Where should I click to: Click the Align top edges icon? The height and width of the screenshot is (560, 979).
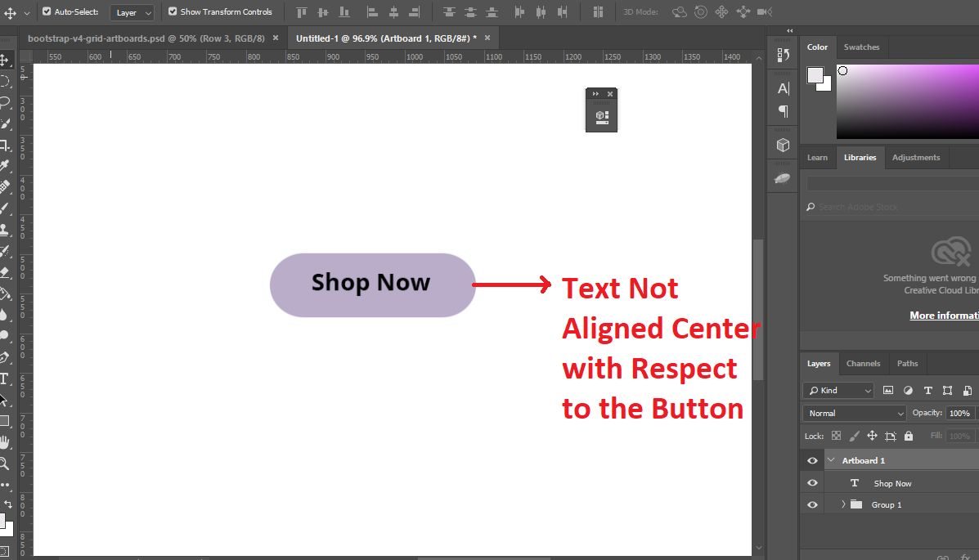click(x=302, y=12)
